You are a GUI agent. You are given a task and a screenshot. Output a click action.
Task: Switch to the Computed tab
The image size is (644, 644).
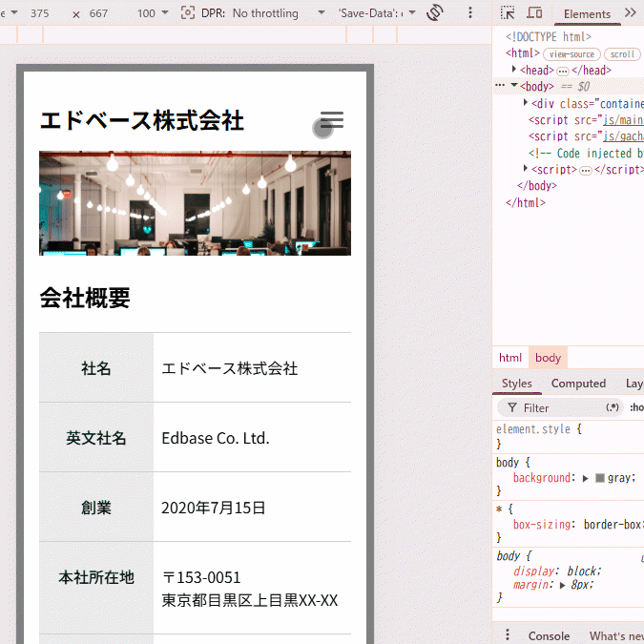click(x=578, y=383)
